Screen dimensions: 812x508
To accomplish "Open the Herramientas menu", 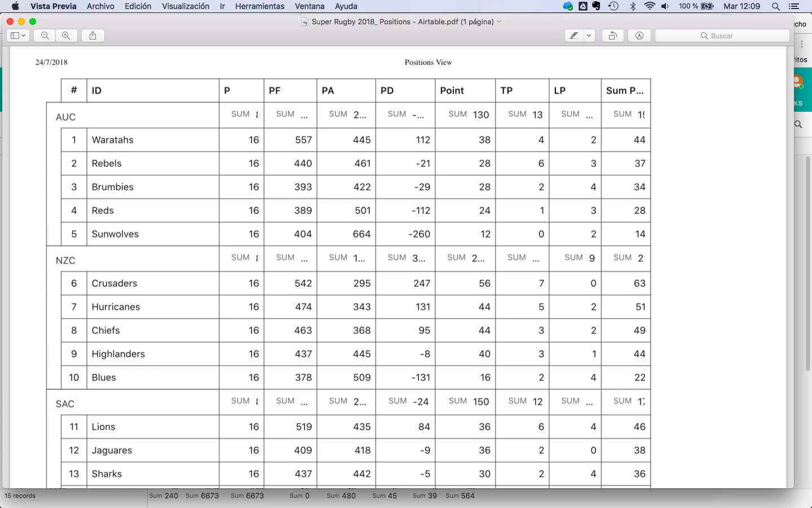I will [x=260, y=6].
